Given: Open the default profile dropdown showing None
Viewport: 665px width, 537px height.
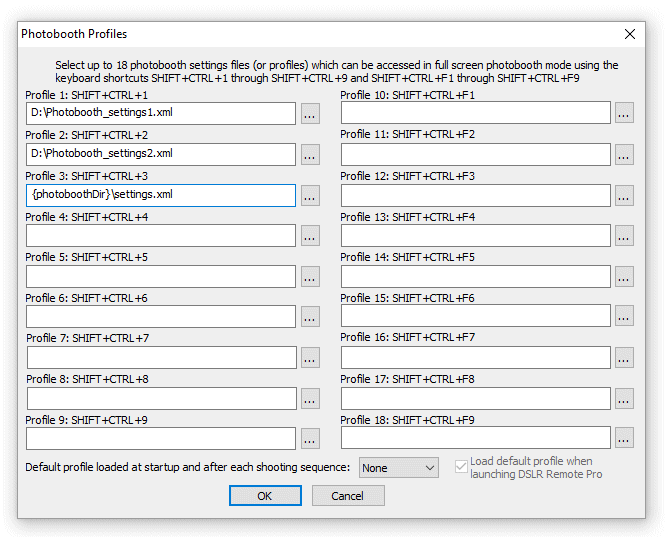Looking at the screenshot, I should tap(399, 468).
